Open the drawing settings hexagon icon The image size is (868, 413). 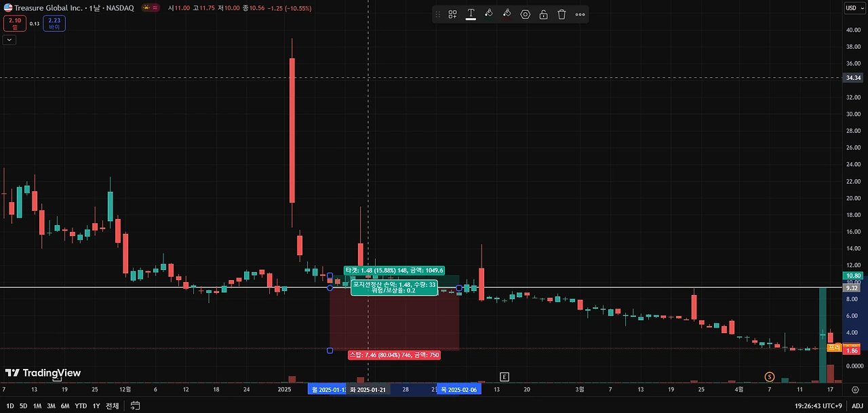pyautogui.click(x=525, y=14)
